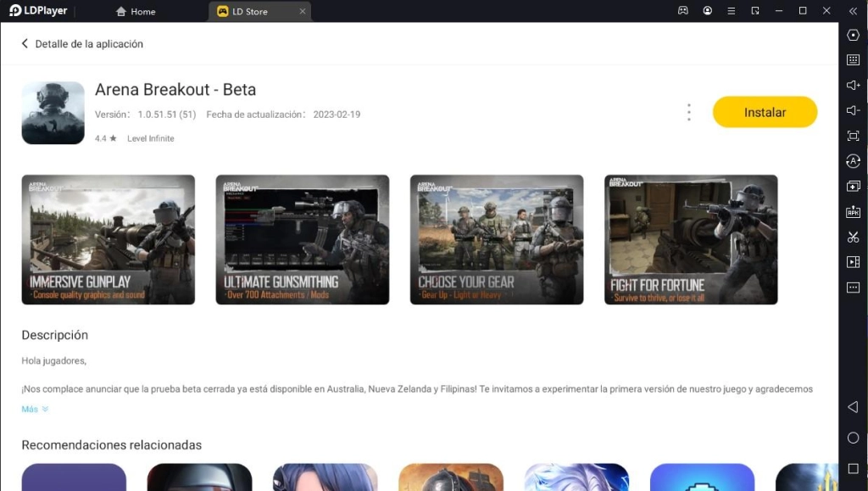Image resolution: width=868 pixels, height=491 pixels.
Task: Open keyboard mapping icon in sidebar
Action: tap(853, 59)
